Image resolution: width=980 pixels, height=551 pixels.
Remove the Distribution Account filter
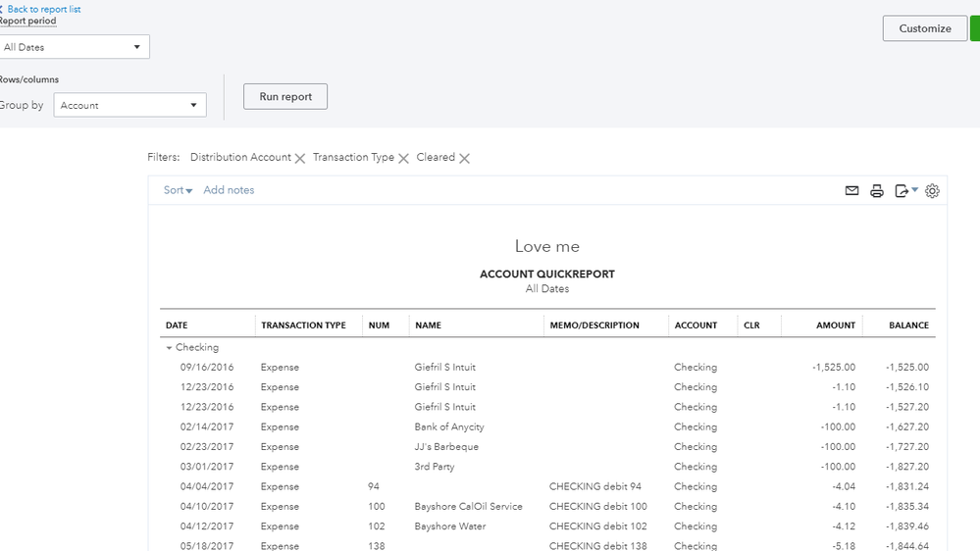(300, 158)
